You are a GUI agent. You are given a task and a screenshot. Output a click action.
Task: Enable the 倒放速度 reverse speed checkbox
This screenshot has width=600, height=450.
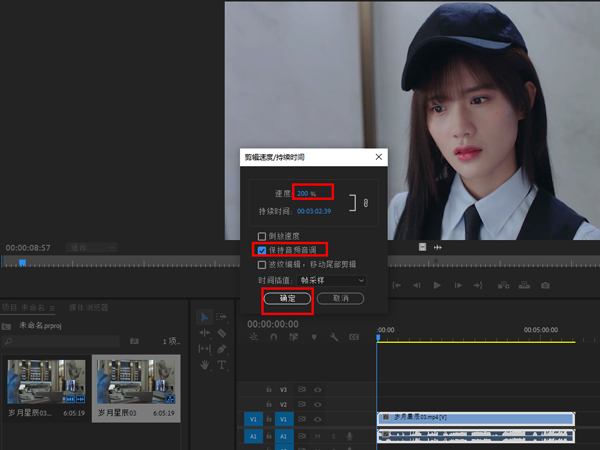click(262, 236)
